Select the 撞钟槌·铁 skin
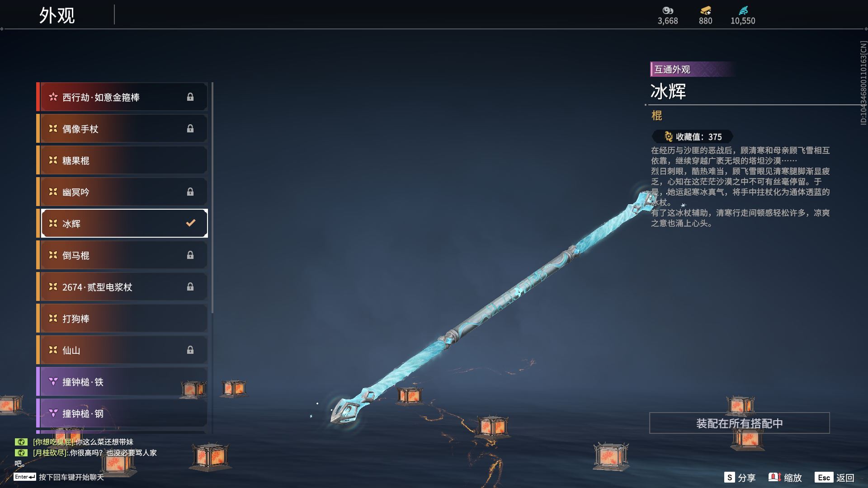The width and height of the screenshot is (868, 488). [x=122, y=382]
